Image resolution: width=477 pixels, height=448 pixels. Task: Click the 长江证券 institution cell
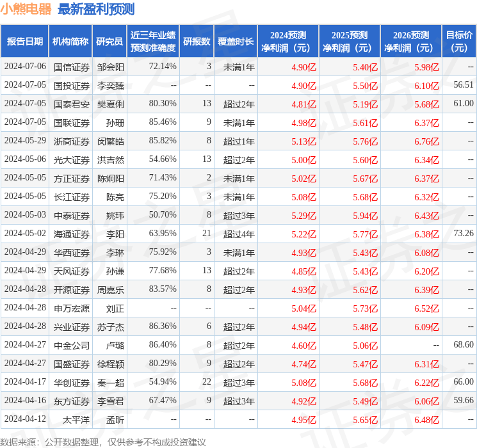point(72,196)
